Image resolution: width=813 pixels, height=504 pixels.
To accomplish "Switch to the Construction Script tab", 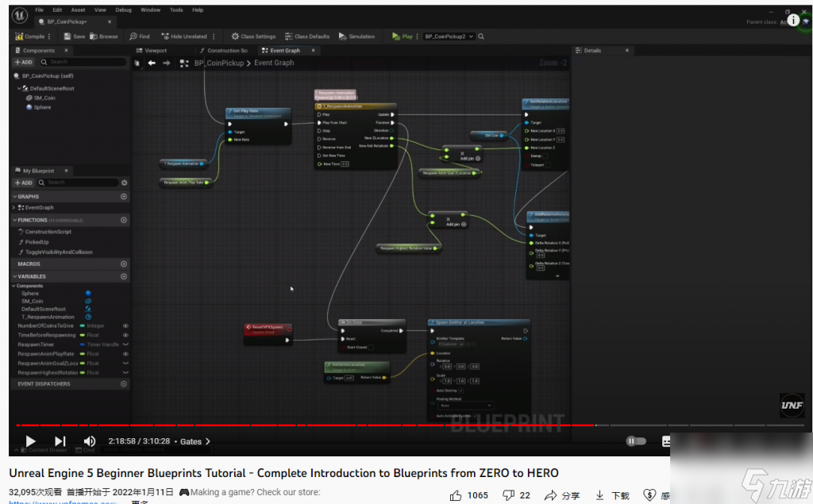I will [x=223, y=50].
